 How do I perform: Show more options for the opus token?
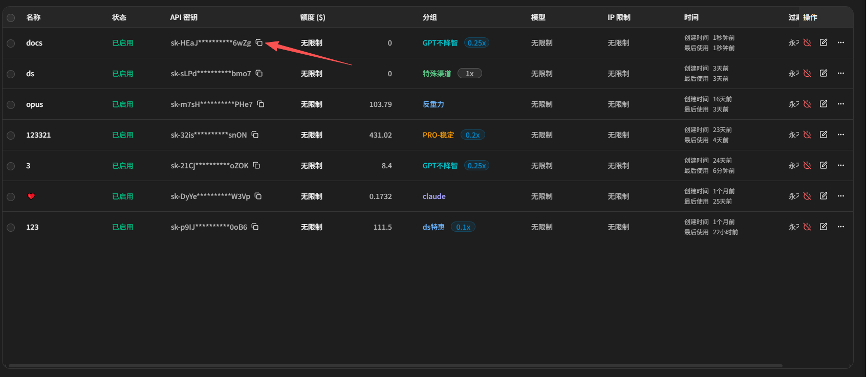click(x=841, y=104)
